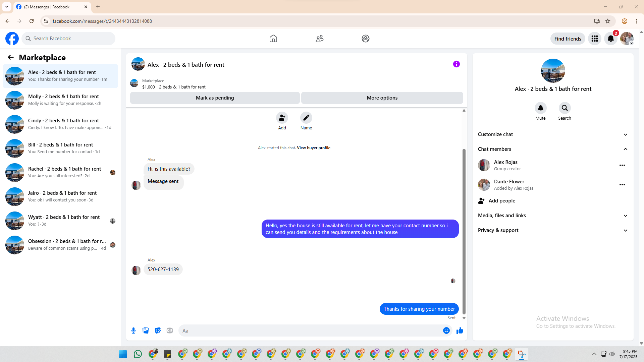Expand the Privacy & support section
This screenshot has width=644, height=362.
553,230
